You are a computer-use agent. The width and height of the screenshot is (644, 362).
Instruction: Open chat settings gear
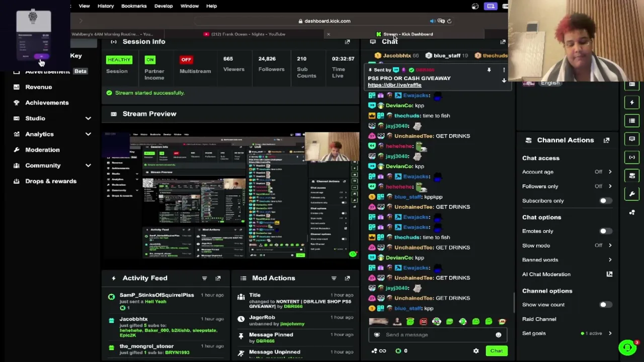[476, 351]
